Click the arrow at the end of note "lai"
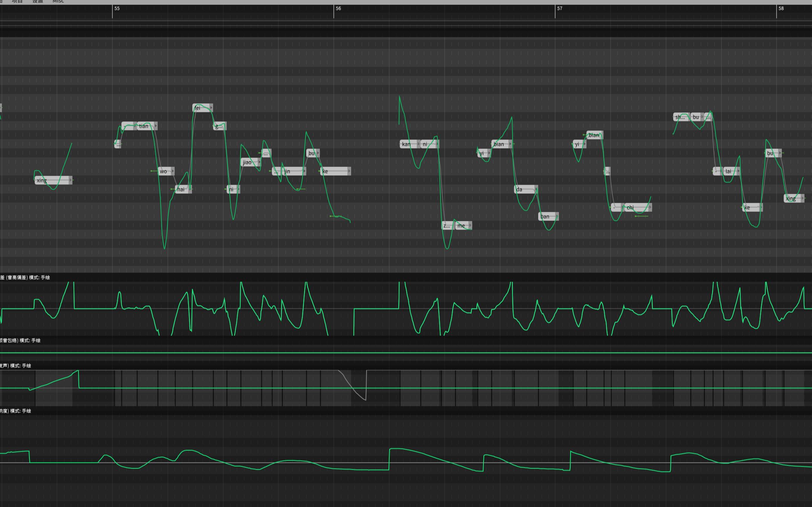The image size is (812, 507). (x=739, y=171)
